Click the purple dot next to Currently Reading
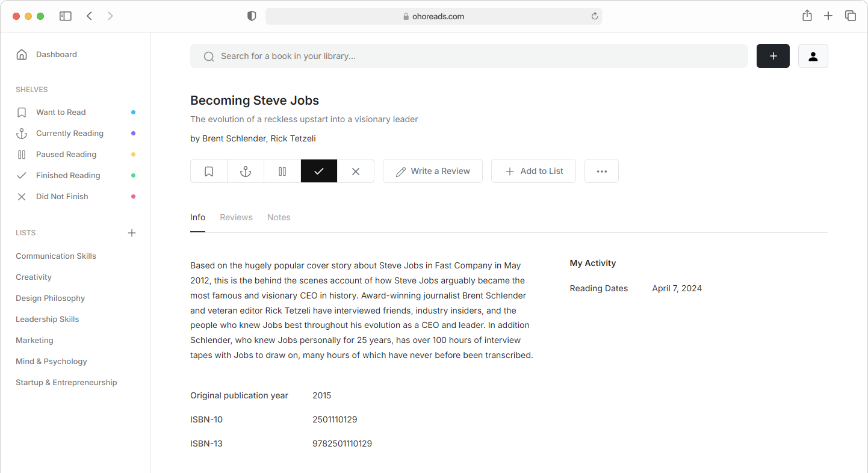 tap(133, 134)
